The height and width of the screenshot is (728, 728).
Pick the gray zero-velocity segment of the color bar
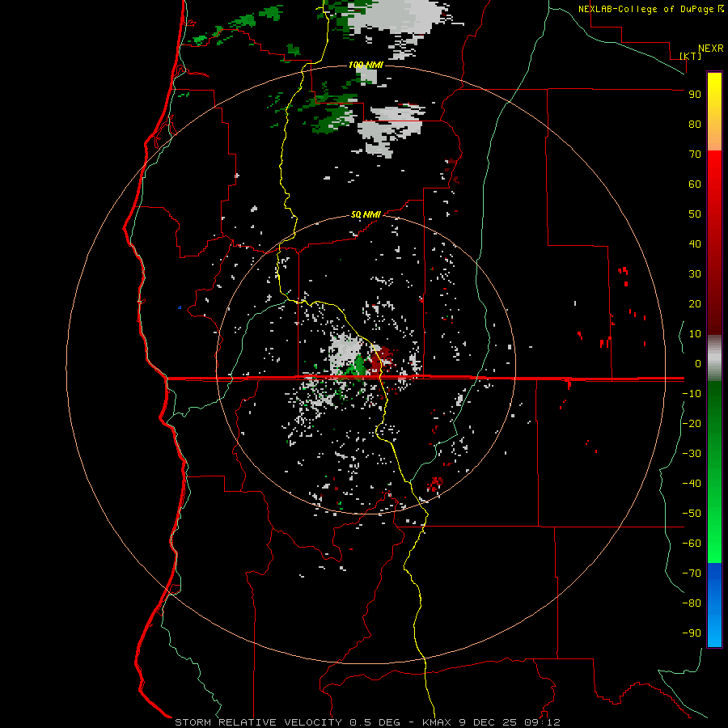714,358
